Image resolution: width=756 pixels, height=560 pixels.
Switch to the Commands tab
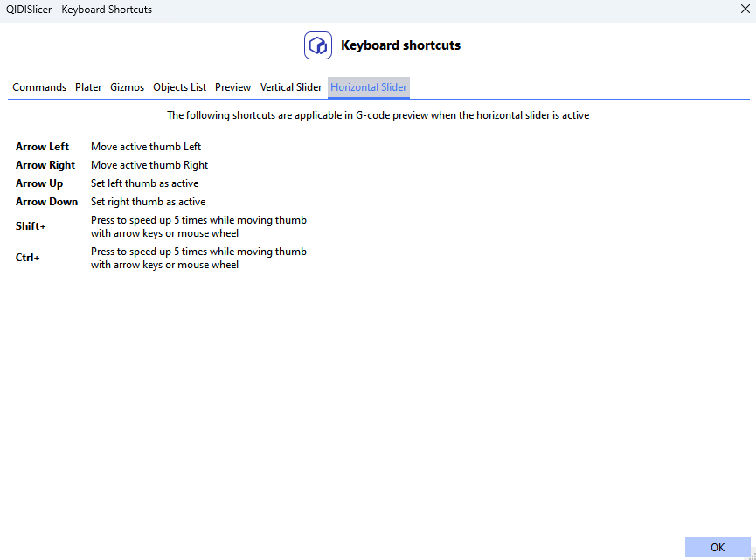(x=39, y=87)
